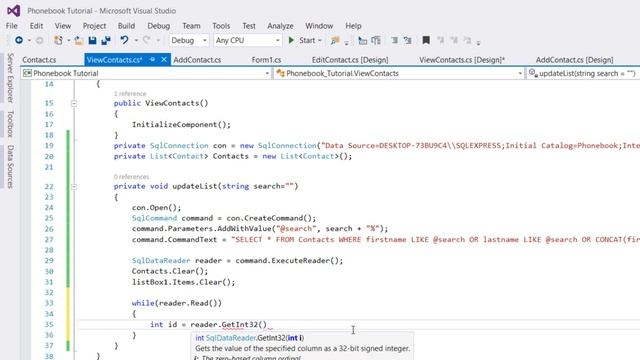Open the Server Explorer side panel
The image size is (640, 360).
(x=11, y=78)
